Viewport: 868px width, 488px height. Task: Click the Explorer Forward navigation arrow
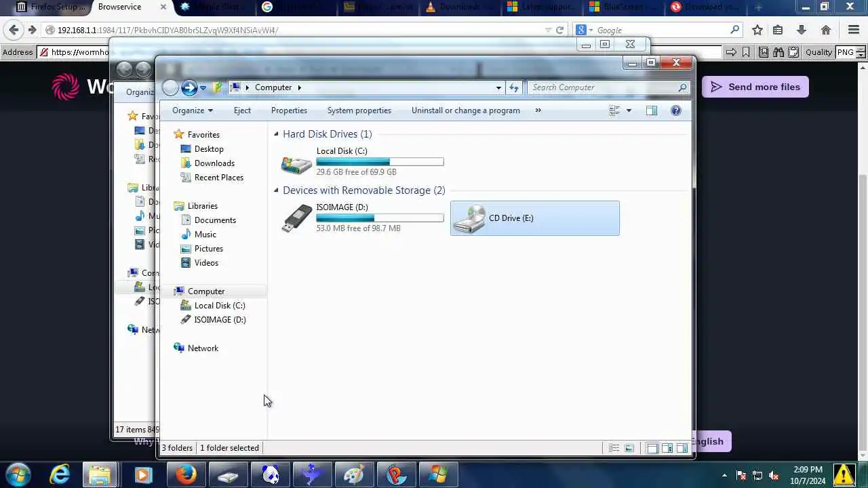(189, 87)
